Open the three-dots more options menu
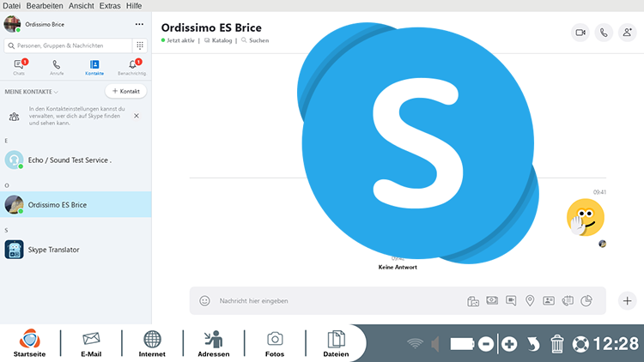 (139, 24)
